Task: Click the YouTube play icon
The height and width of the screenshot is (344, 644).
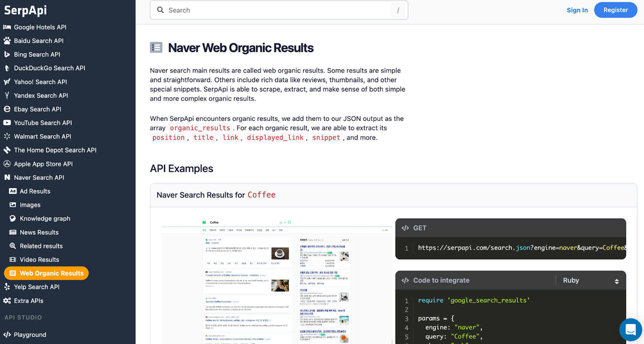Action: [7, 123]
